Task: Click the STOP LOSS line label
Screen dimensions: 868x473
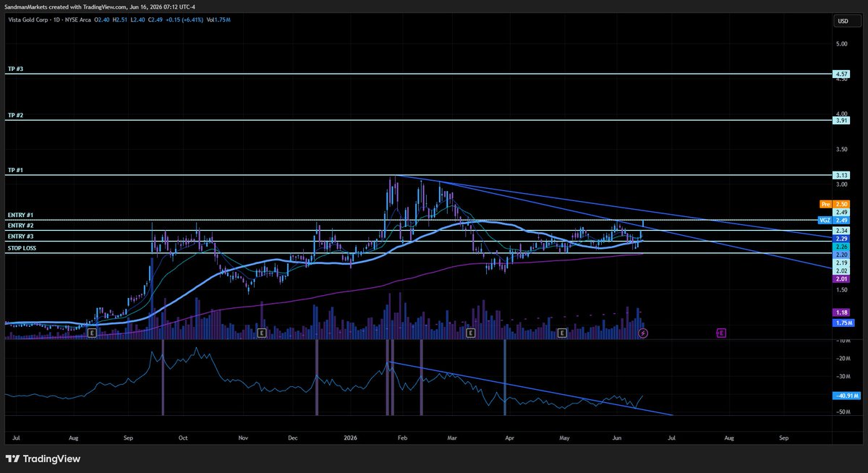Action: (x=22, y=248)
